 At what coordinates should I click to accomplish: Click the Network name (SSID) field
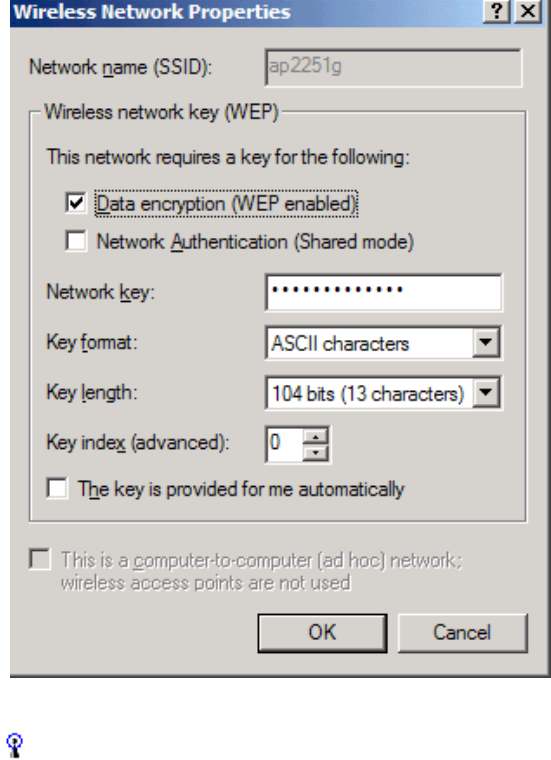point(393,67)
